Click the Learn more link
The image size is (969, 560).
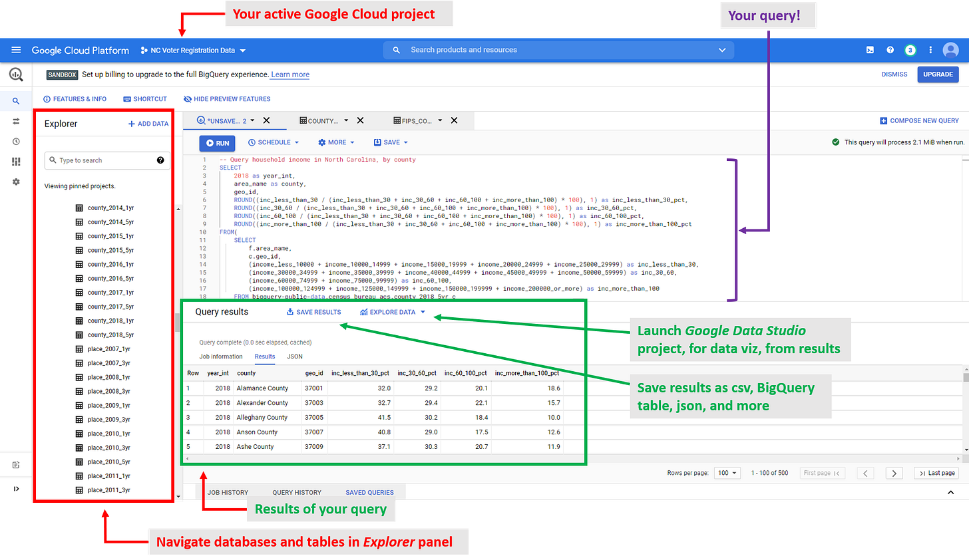coord(290,74)
